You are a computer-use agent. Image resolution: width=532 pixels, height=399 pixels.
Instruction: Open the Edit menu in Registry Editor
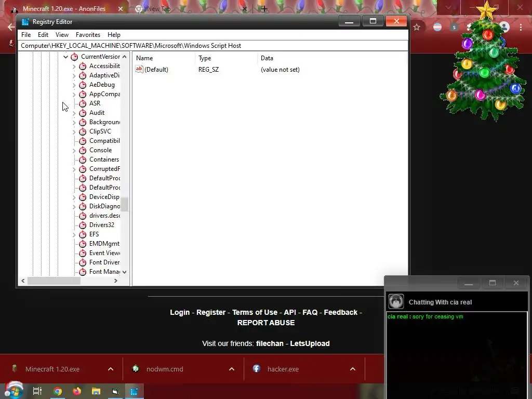[x=43, y=35]
